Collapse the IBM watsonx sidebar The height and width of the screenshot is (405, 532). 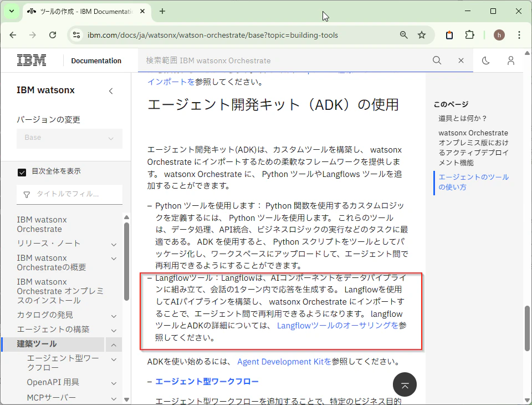[111, 91]
